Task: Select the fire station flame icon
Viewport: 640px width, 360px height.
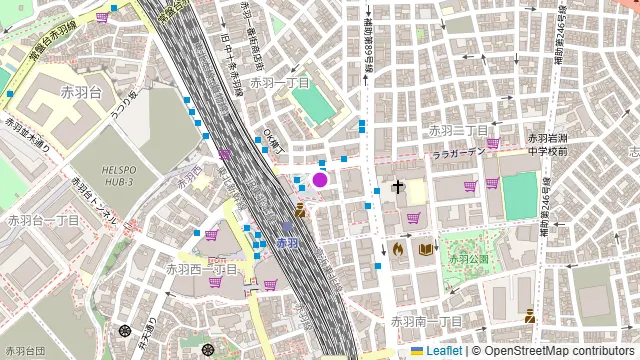Action: pos(398,249)
